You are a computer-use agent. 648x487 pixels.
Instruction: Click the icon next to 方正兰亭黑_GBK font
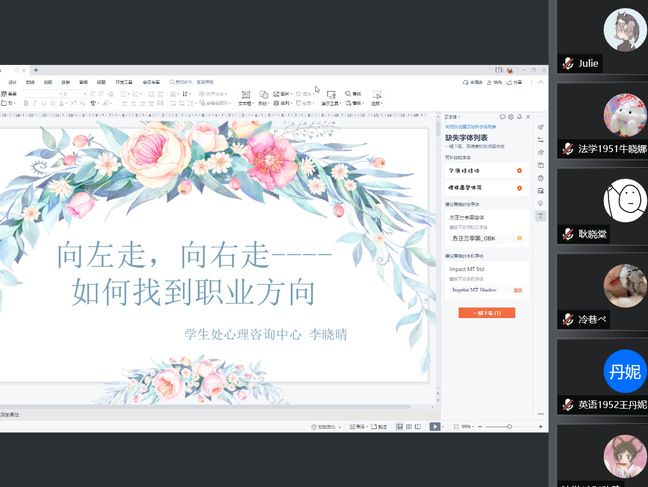(519, 238)
